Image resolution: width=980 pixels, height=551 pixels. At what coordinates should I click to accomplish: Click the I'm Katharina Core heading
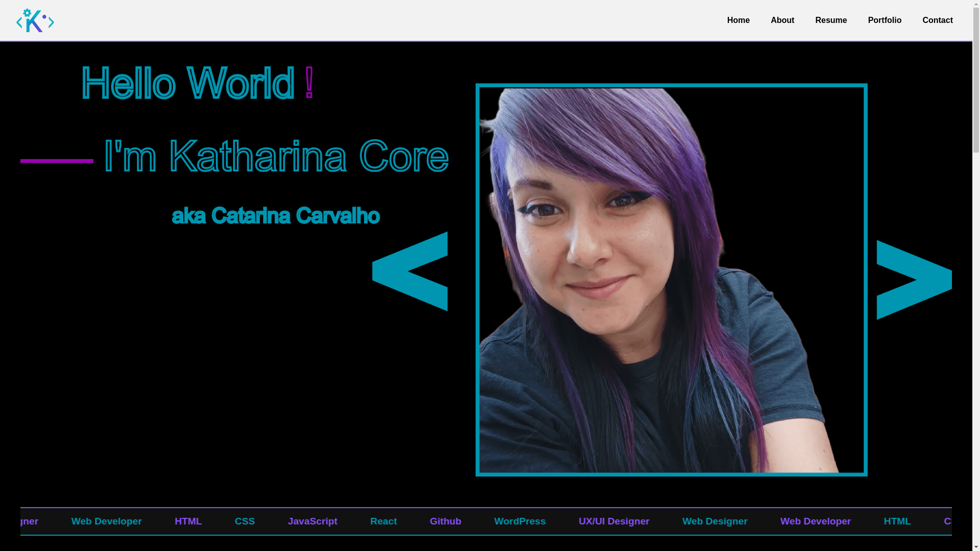point(276,156)
